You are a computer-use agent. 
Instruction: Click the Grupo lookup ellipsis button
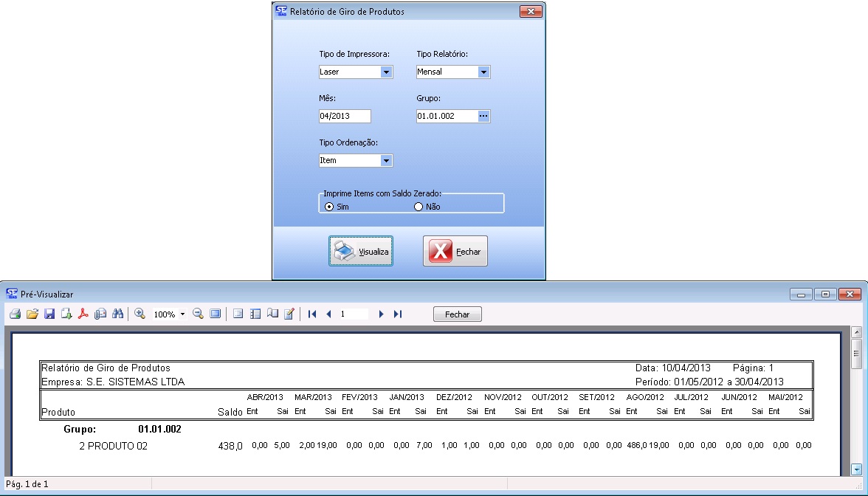(x=483, y=117)
